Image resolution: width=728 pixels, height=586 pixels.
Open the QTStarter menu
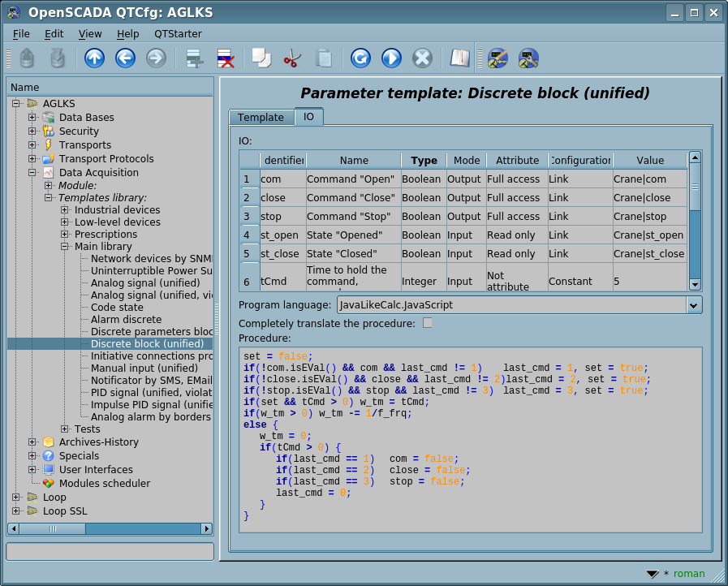(x=178, y=34)
